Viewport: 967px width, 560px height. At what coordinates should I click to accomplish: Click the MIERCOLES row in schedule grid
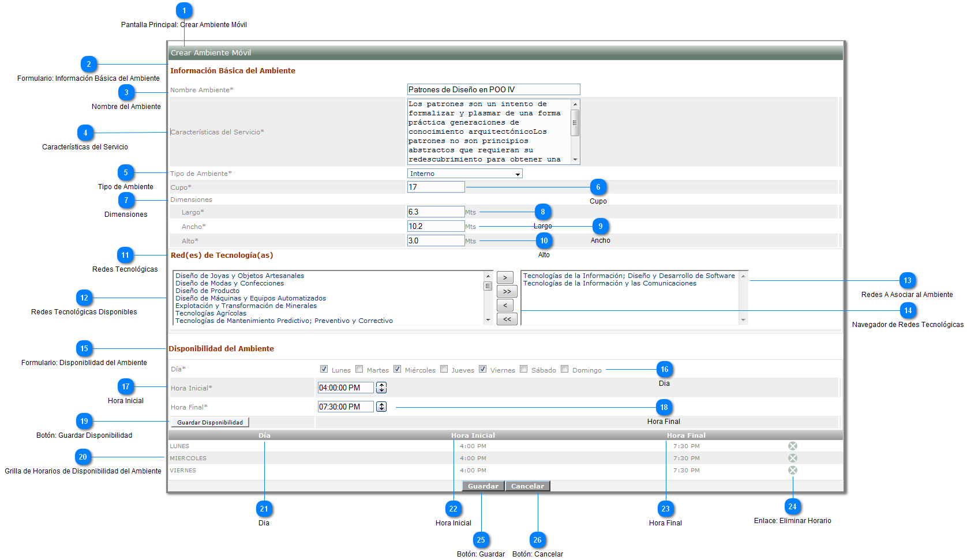point(505,458)
